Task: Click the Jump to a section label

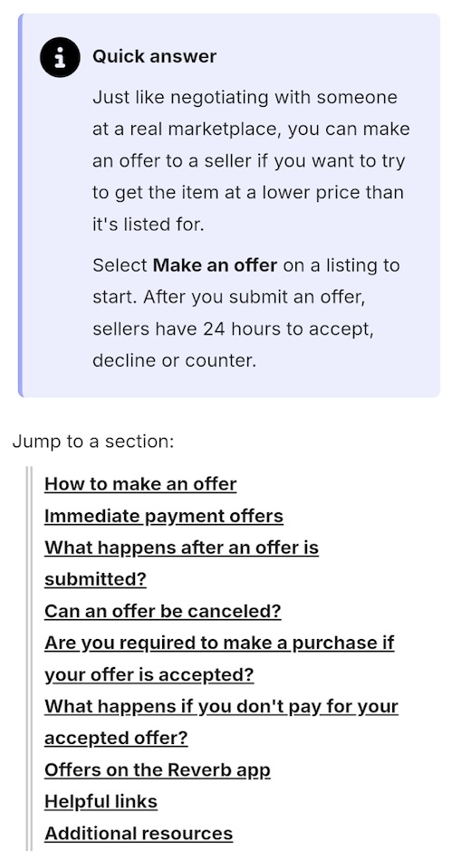Action: pyautogui.click(x=92, y=442)
